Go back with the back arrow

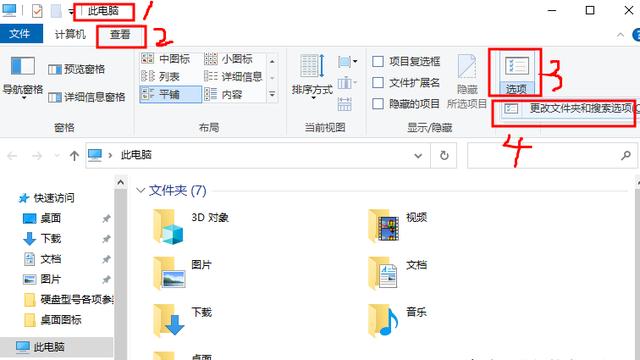point(12,156)
